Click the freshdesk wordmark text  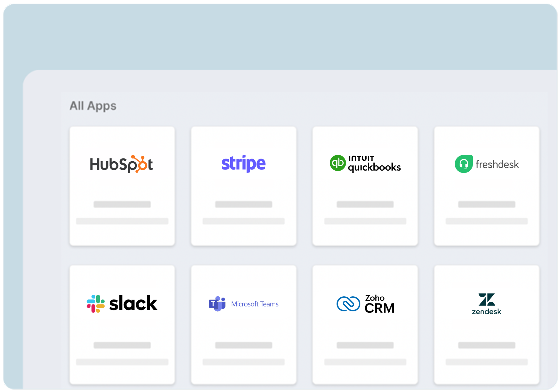click(x=497, y=164)
